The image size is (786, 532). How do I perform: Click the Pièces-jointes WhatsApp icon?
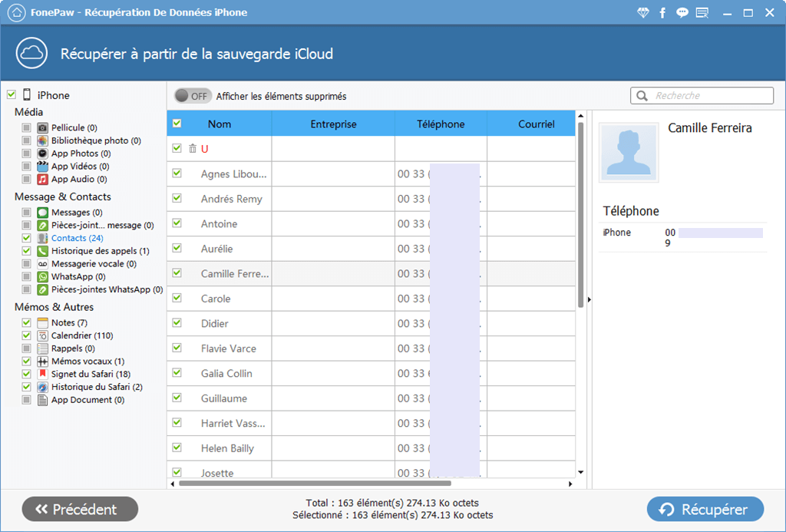43,290
